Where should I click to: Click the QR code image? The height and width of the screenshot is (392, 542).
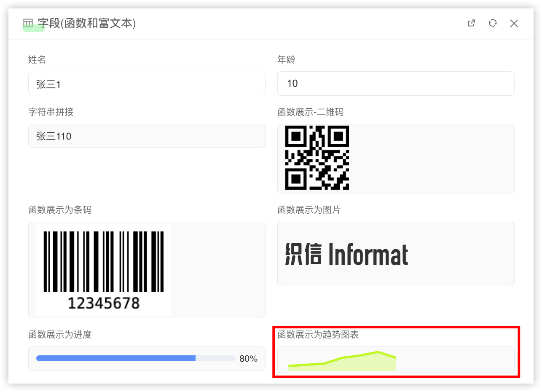317,158
